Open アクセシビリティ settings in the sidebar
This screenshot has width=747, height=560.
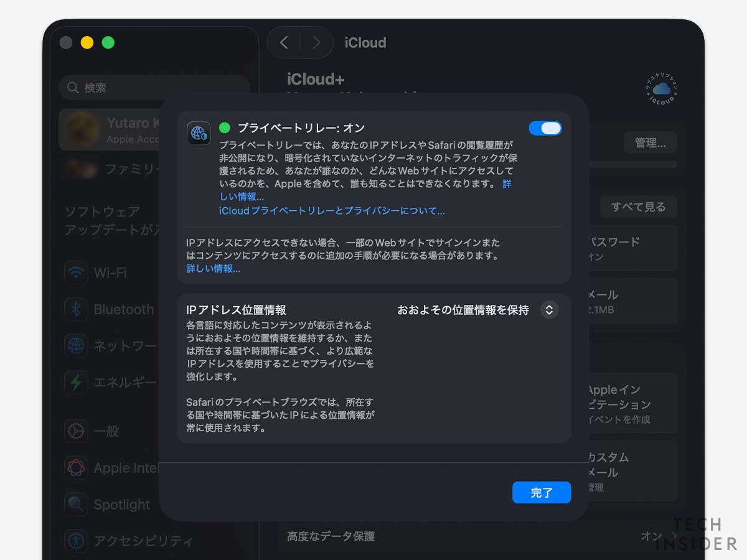coord(128,541)
